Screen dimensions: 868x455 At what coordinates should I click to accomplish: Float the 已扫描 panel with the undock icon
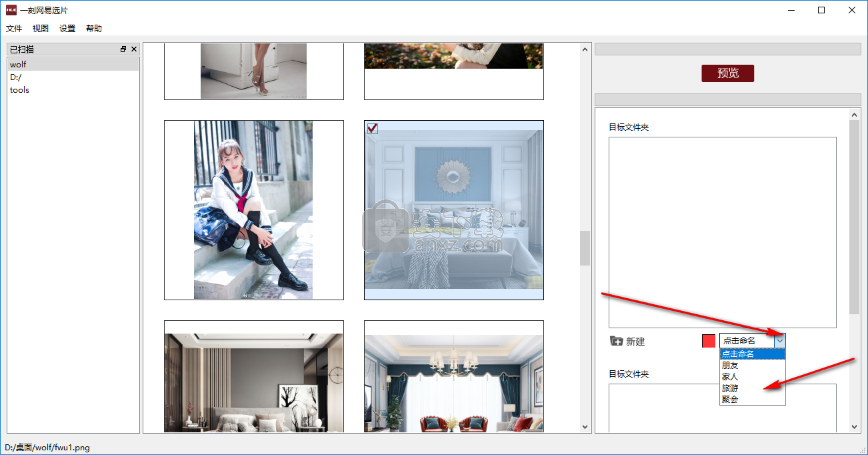pyautogui.click(x=123, y=49)
